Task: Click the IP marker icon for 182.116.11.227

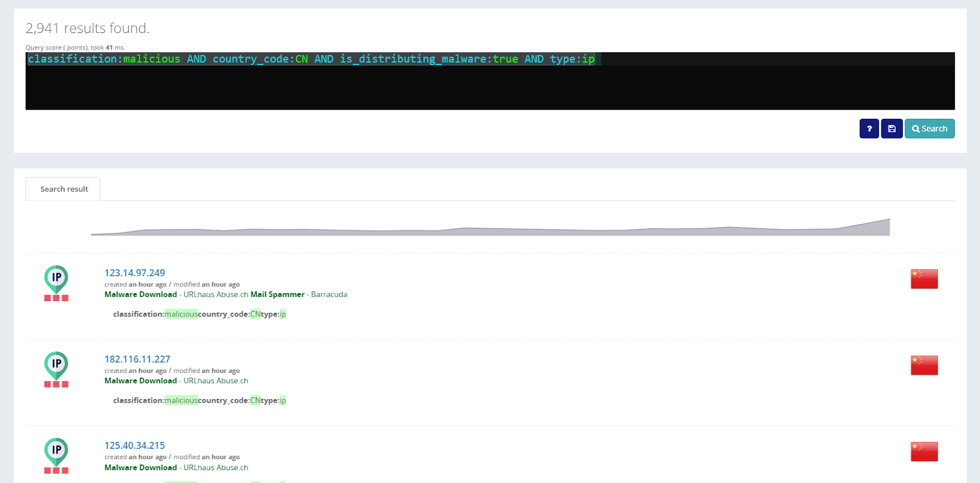Action: pos(56,366)
